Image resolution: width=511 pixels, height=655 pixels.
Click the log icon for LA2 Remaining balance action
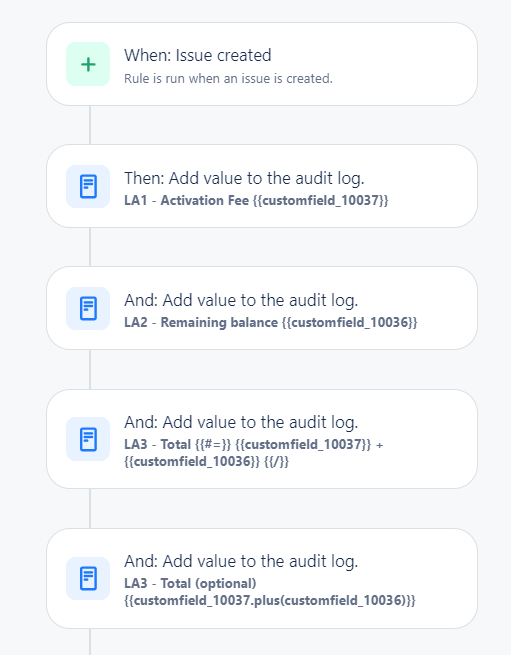pyautogui.click(x=88, y=308)
